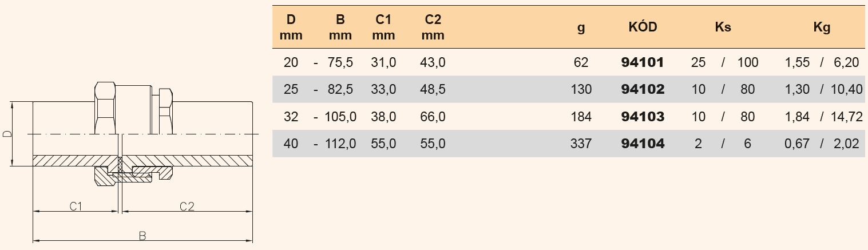Click the 337 weight value cell
The image size is (868, 250).
(581, 144)
